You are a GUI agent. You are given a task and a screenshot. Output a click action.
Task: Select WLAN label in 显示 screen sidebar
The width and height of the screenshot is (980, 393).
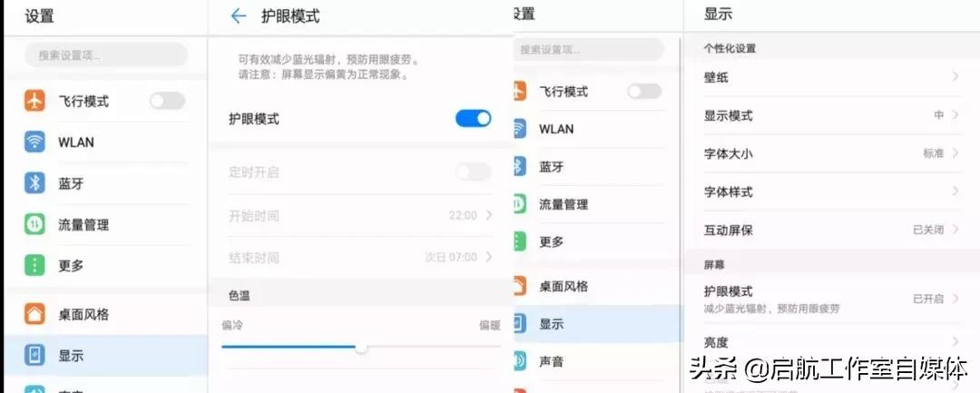point(556,129)
